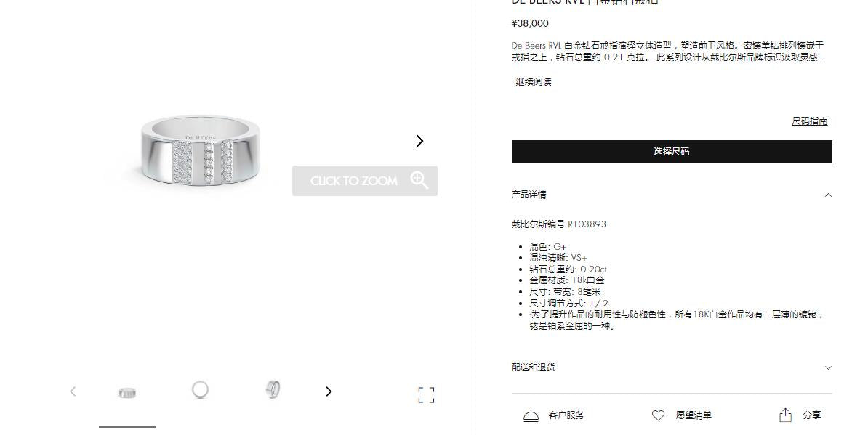The height and width of the screenshot is (435, 868).
Task: Go to previous thumbnails with left arrow
Action: click(73, 391)
